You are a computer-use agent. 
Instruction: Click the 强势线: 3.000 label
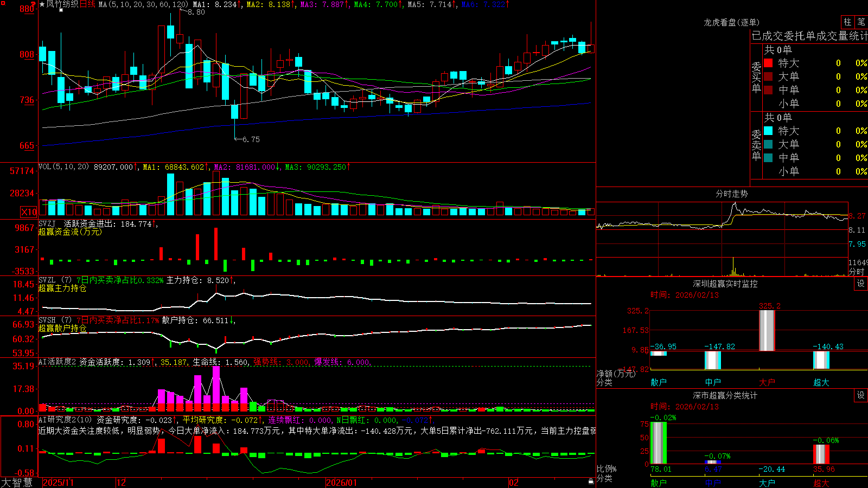(282, 362)
